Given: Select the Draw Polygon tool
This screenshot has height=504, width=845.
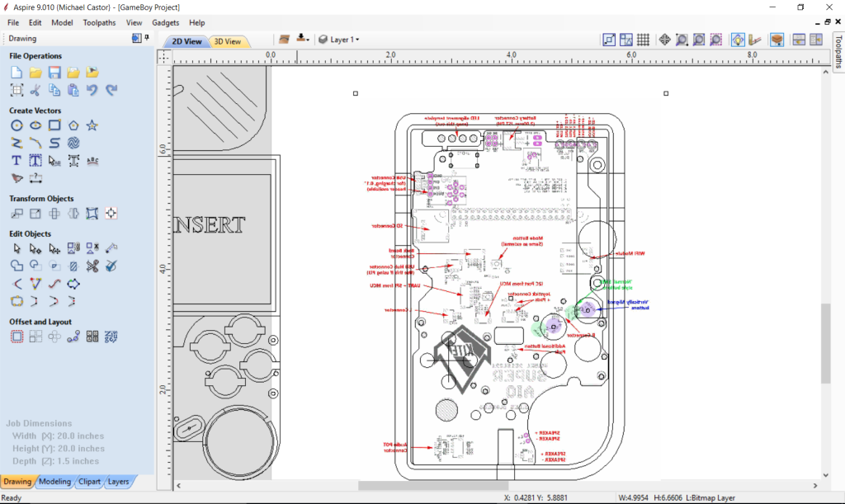Looking at the screenshot, I should (73, 125).
